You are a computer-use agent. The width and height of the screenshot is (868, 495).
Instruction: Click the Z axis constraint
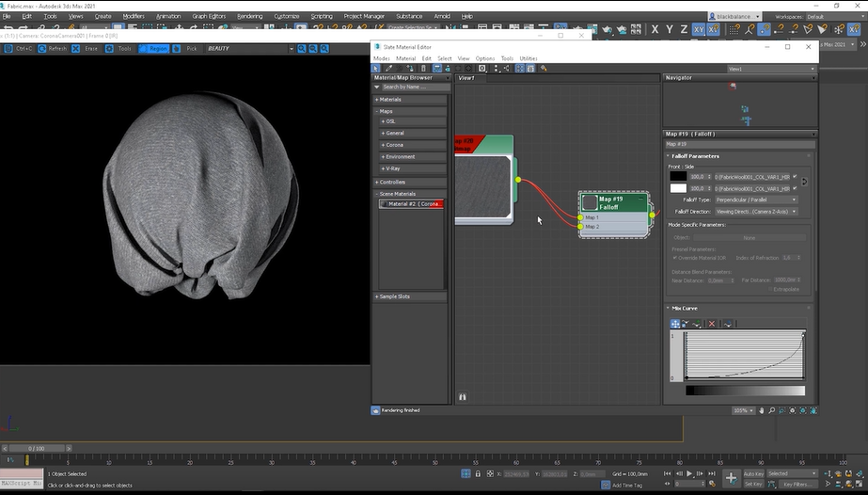click(x=684, y=29)
